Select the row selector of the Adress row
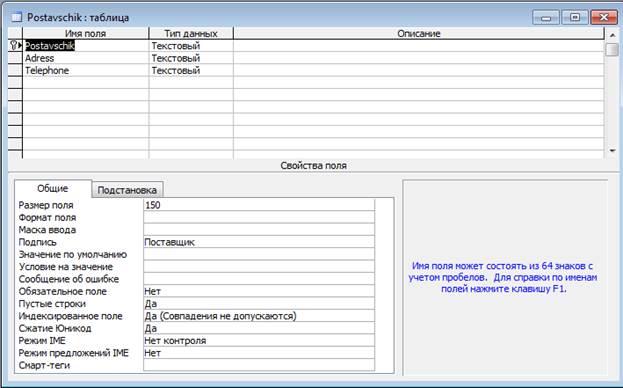The height and width of the screenshot is (388, 623). coord(15,58)
